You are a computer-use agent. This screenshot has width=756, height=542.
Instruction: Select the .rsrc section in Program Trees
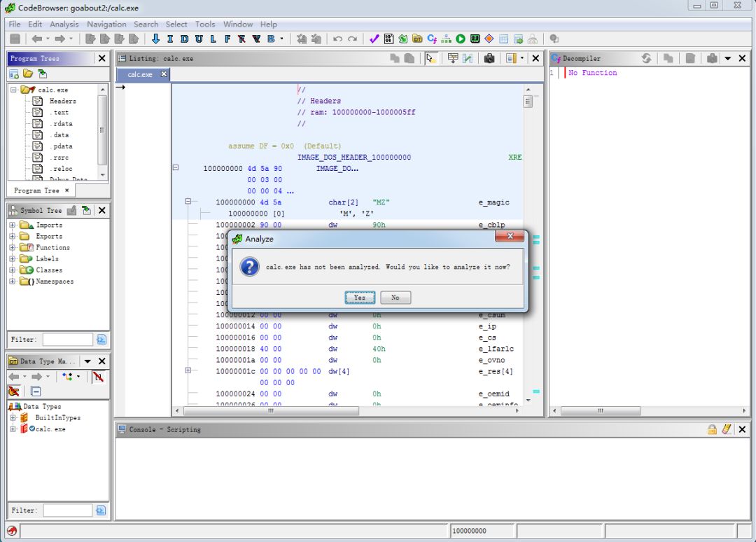(x=59, y=157)
